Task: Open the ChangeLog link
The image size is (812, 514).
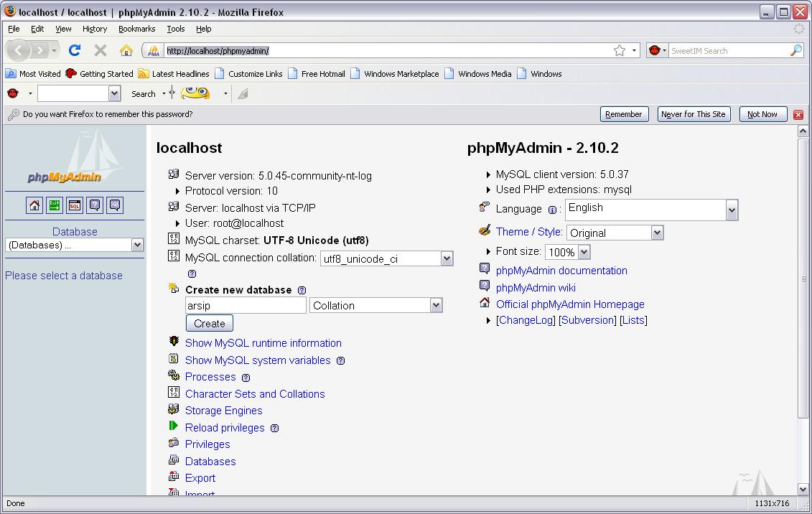Action: pyautogui.click(x=526, y=320)
